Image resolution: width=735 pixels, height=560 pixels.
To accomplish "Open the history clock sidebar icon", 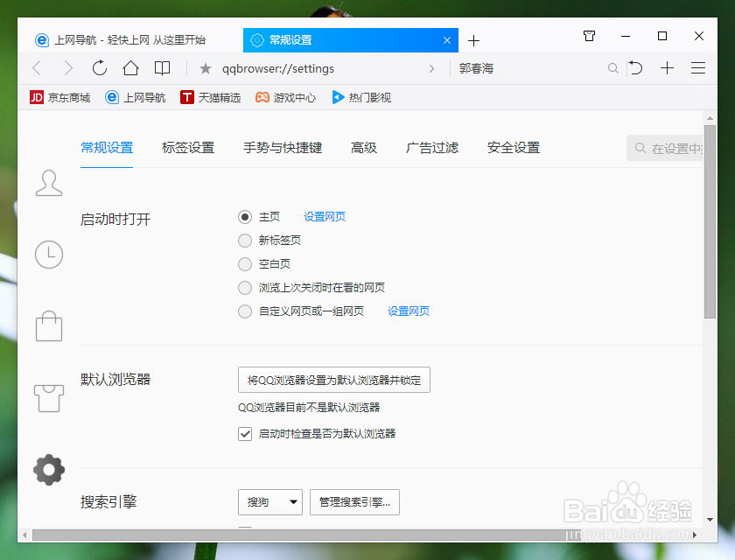I will pyautogui.click(x=49, y=255).
